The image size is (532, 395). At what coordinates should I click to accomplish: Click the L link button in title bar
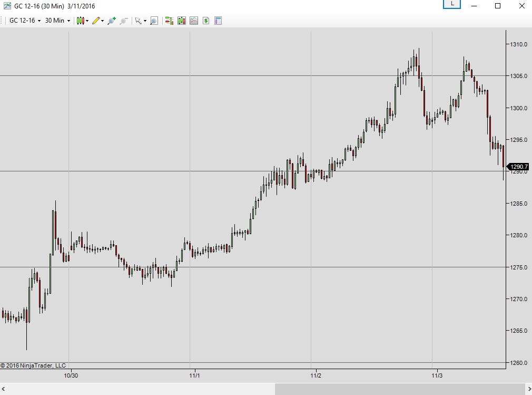tap(452, 4)
